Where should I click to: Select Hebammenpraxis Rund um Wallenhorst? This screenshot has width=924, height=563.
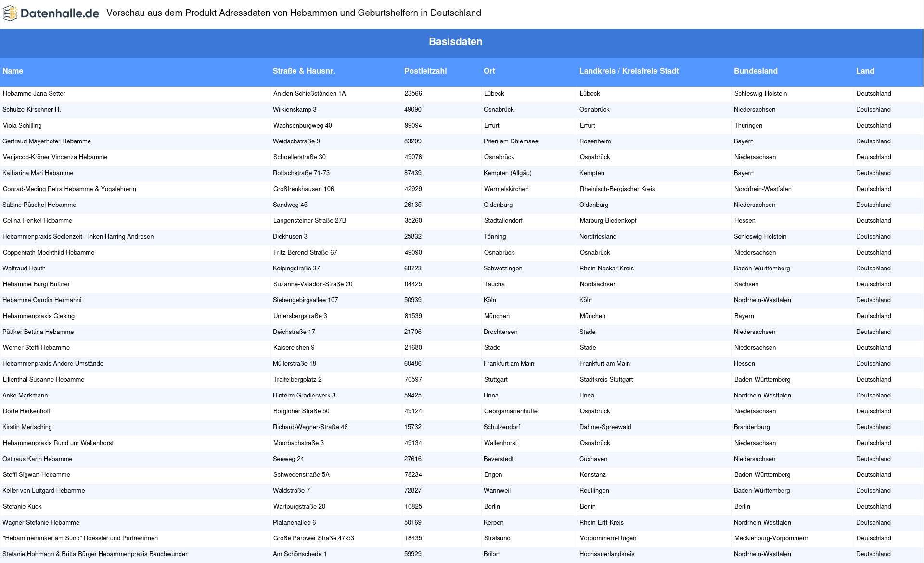[x=58, y=443]
